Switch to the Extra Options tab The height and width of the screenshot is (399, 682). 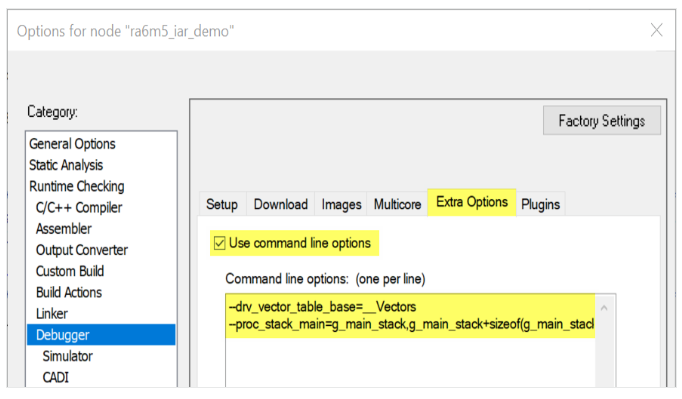[472, 202]
